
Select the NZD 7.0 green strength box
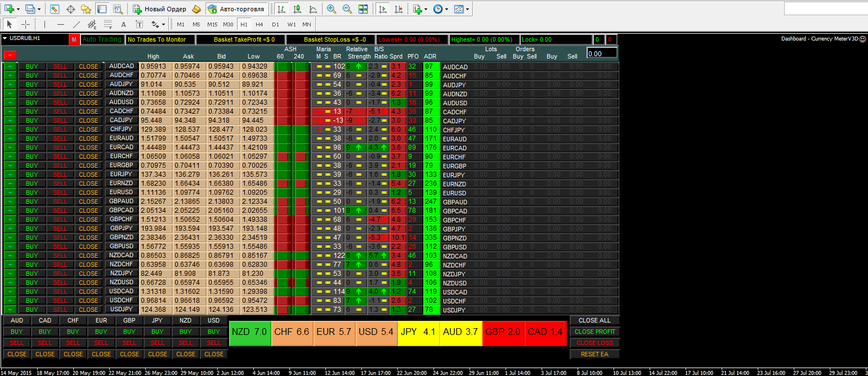pos(249,332)
